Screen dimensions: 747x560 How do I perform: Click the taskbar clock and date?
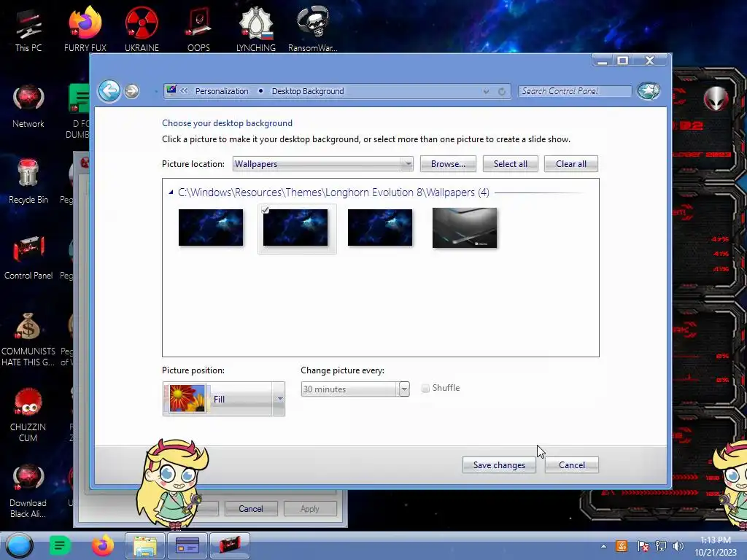(x=715, y=546)
